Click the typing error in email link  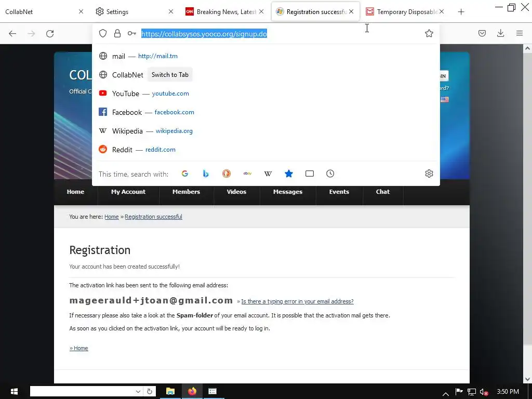(x=297, y=301)
